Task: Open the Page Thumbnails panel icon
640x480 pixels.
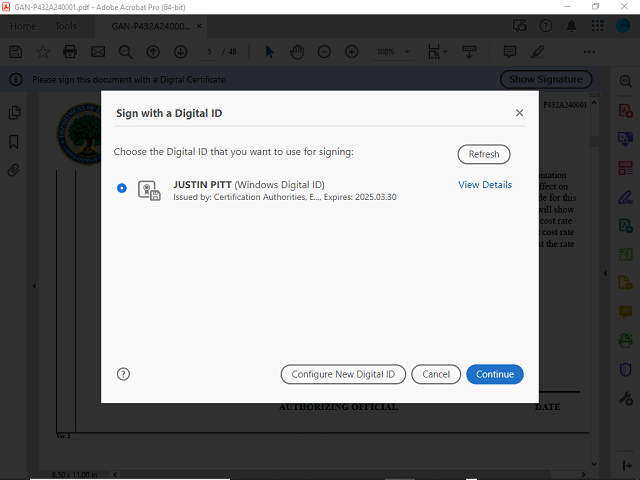Action: [x=14, y=113]
